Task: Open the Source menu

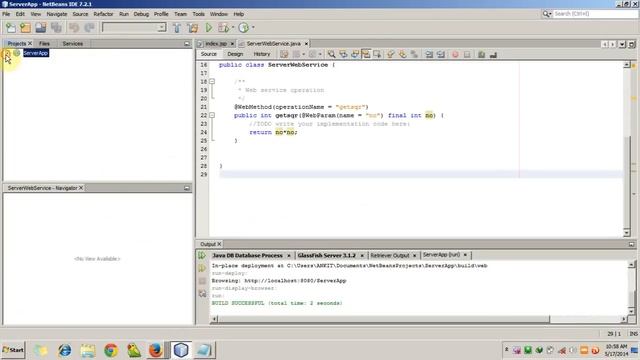Action: click(x=80, y=14)
